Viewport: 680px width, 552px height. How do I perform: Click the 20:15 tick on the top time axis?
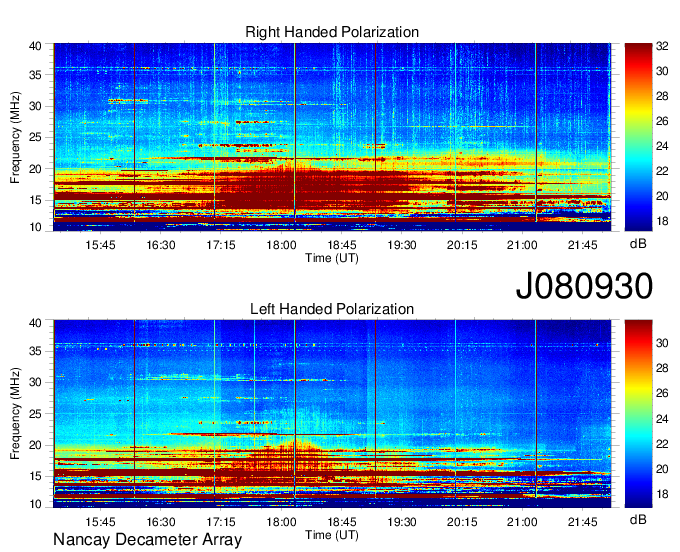click(x=462, y=245)
